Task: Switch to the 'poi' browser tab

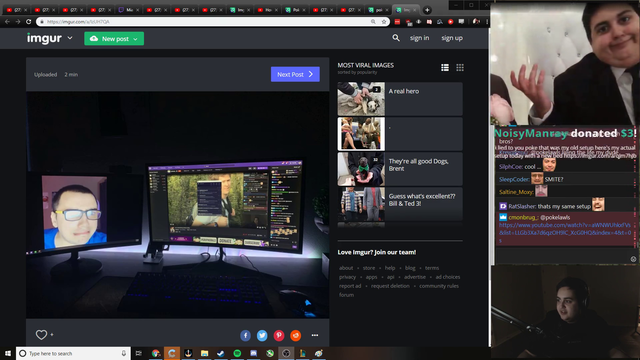Action: click(378, 10)
